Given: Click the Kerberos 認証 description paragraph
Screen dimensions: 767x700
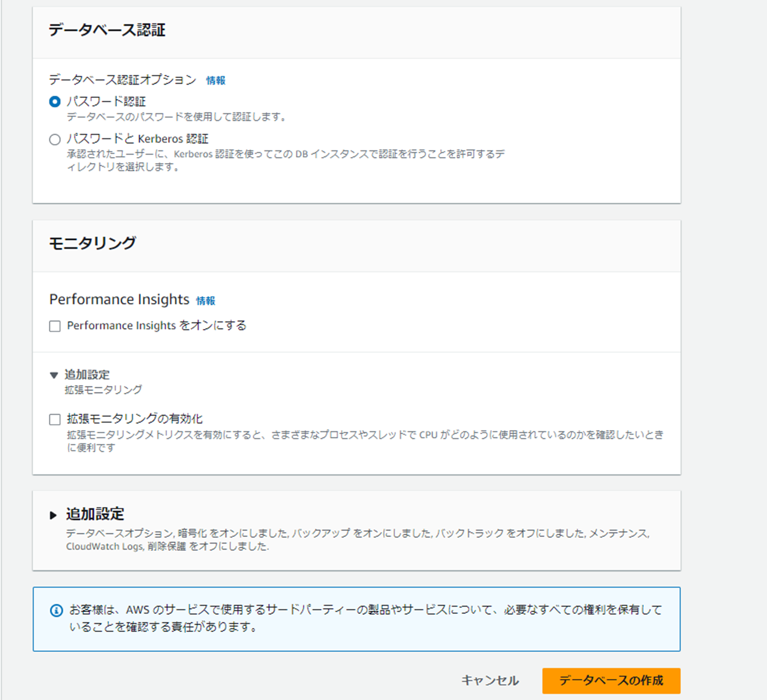Looking at the screenshot, I should coord(286,160).
